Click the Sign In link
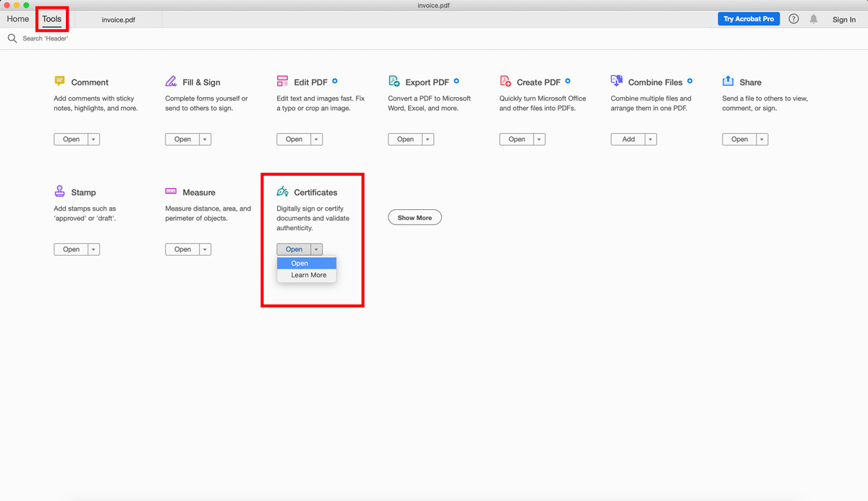 pos(844,20)
